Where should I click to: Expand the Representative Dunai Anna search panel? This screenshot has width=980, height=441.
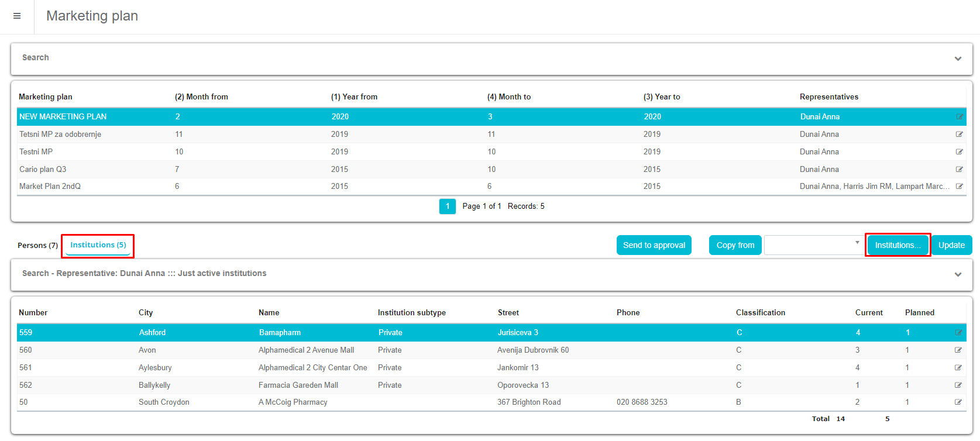point(958,274)
